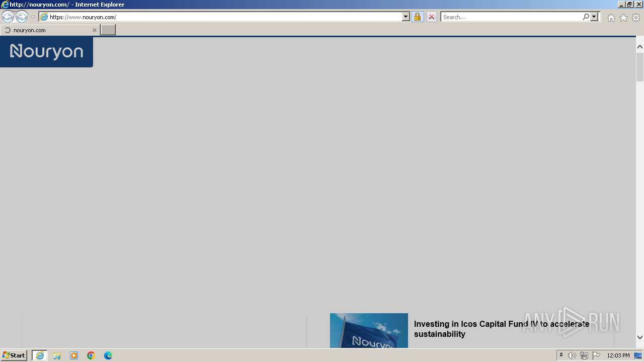Launch Google Chrome from the taskbar
Image resolution: width=644 pixels, height=362 pixels.
91,355
